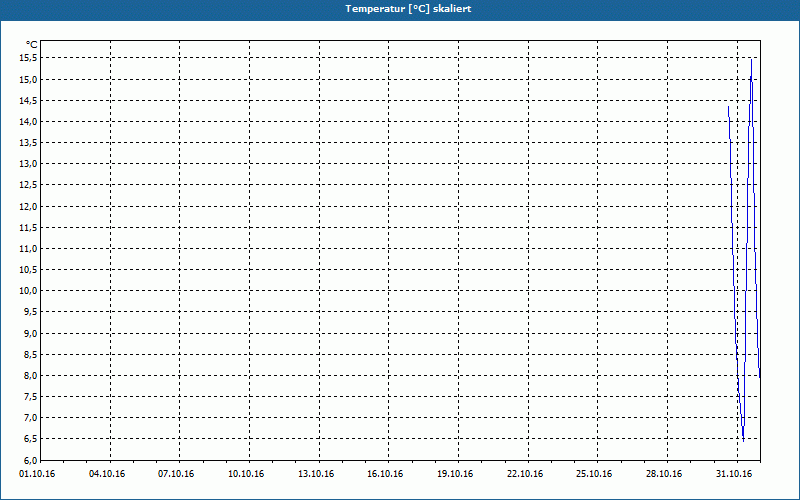Click the 19.10.16 date label

pos(455,474)
